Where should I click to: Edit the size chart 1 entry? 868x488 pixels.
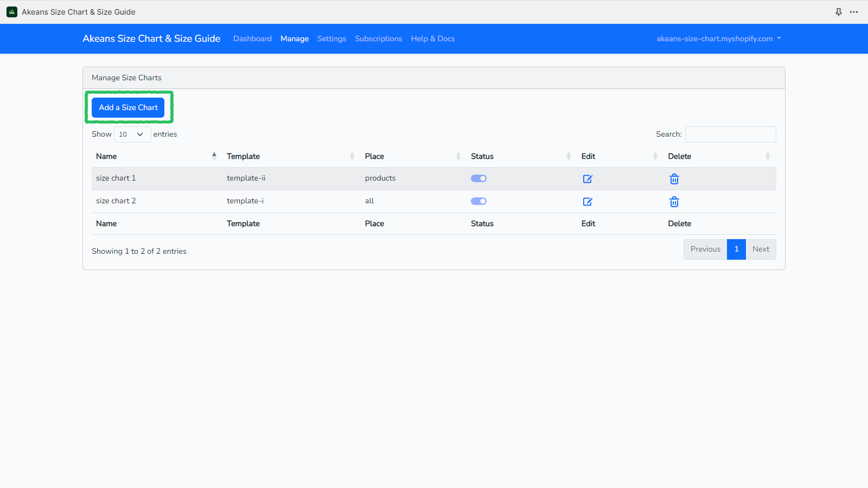588,178
